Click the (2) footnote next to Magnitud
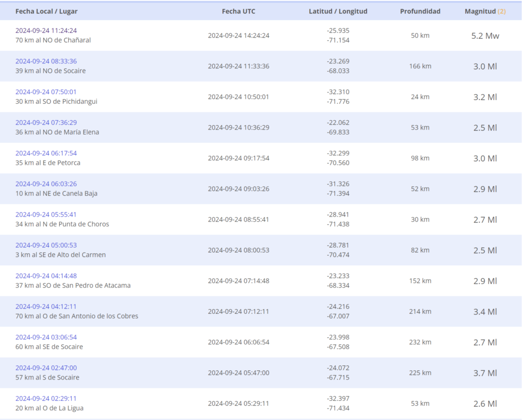522x420 pixels. pyautogui.click(x=501, y=11)
